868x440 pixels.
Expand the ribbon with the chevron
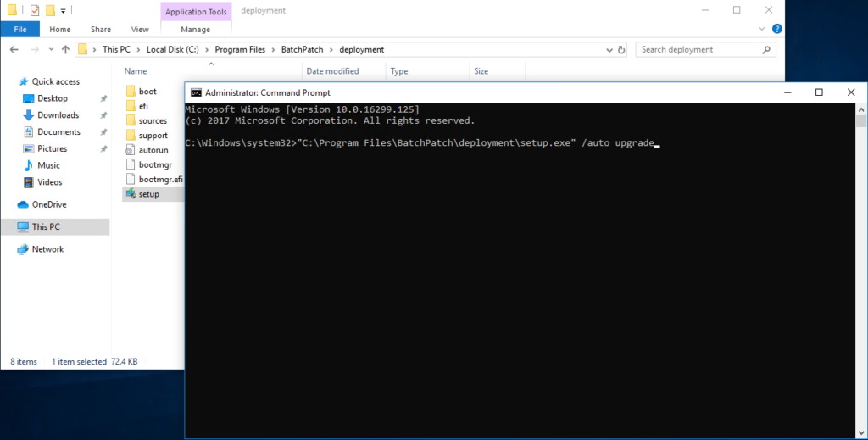point(762,29)
